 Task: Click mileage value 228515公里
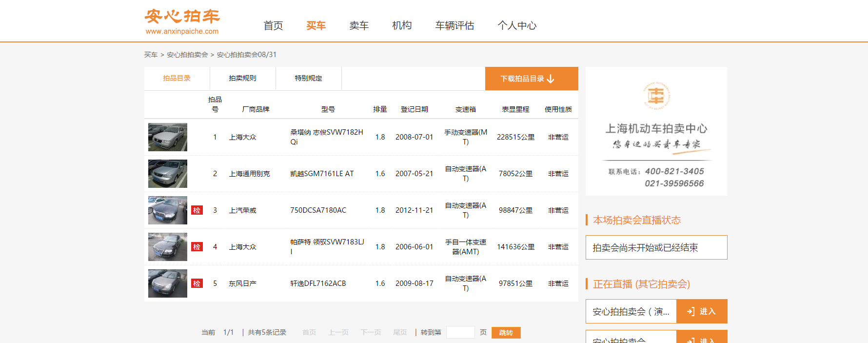click(515, 137)
